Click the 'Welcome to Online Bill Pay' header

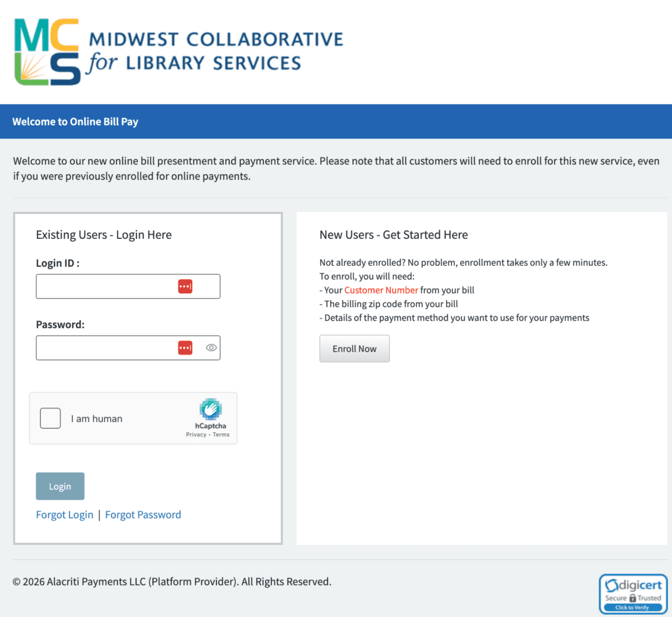click(75, 122)
